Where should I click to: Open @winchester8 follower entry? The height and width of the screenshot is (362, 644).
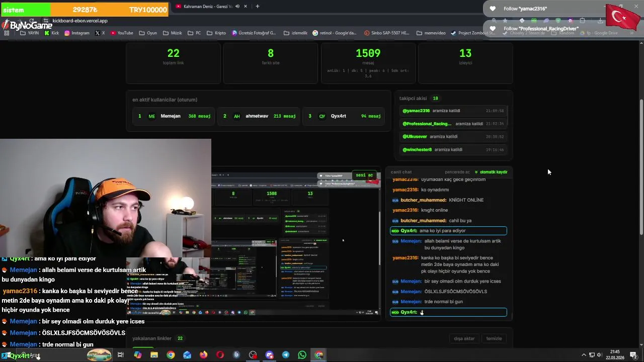pos(453,150)
